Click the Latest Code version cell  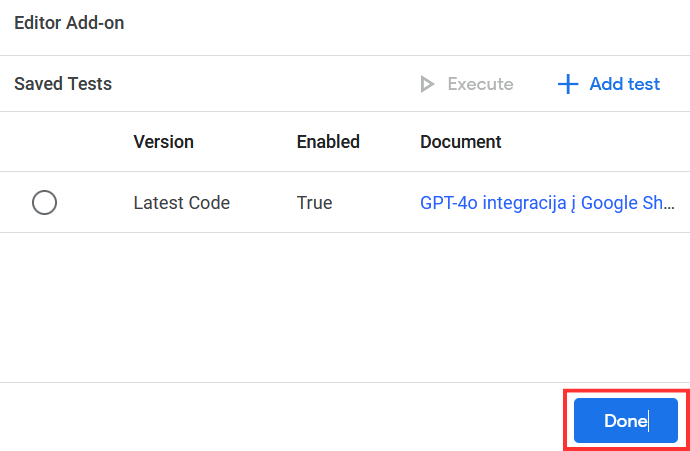coord(181,203)
